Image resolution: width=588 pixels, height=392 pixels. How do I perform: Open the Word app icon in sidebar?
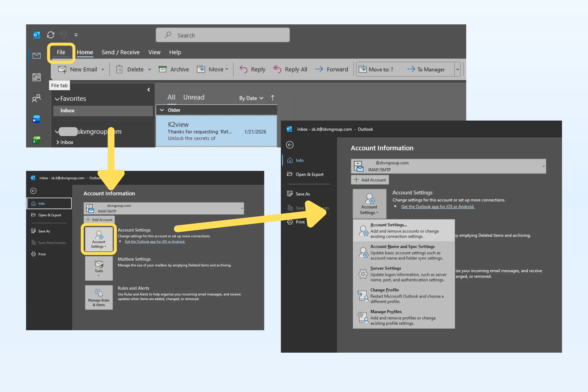coord(36,120)
